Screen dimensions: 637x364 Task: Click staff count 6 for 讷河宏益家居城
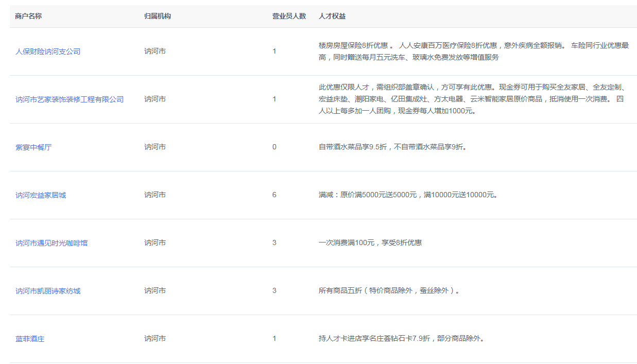coord(274,195)
